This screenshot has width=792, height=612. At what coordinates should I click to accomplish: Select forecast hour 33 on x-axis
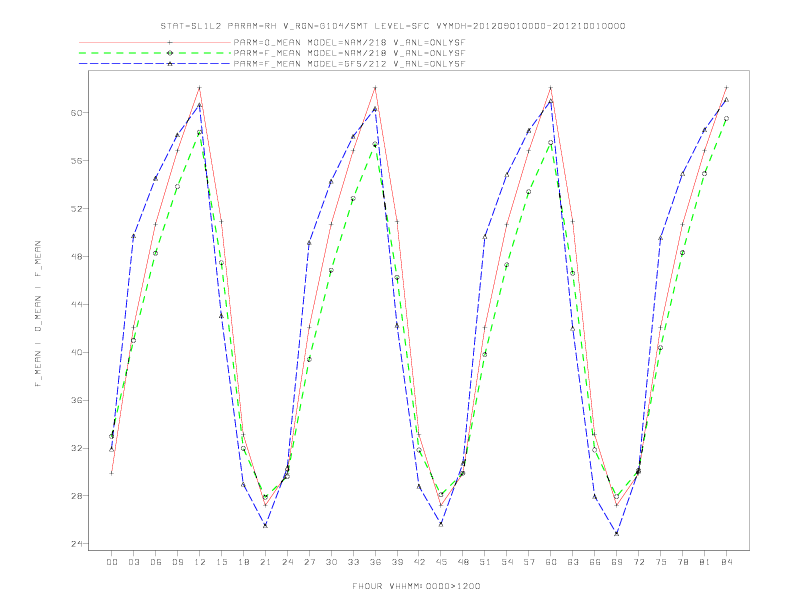[x=353, y=562]
